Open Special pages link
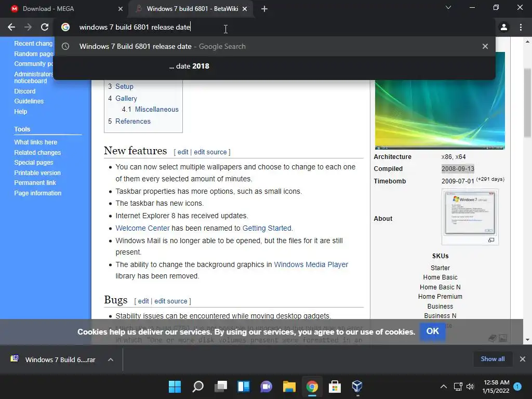The width and height of the screenshot is (532, 399). tap(34, 163)
